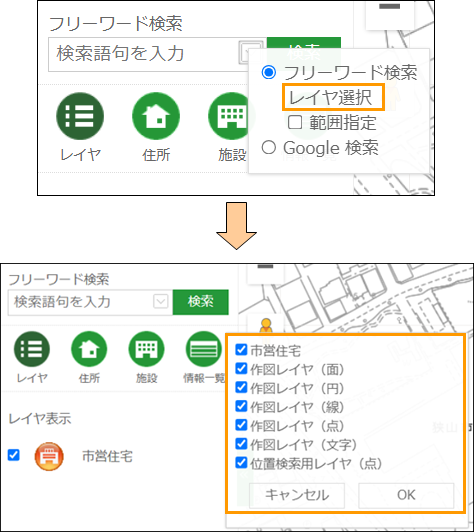Click the レイヤ icon in upper panel

(80, 116)
